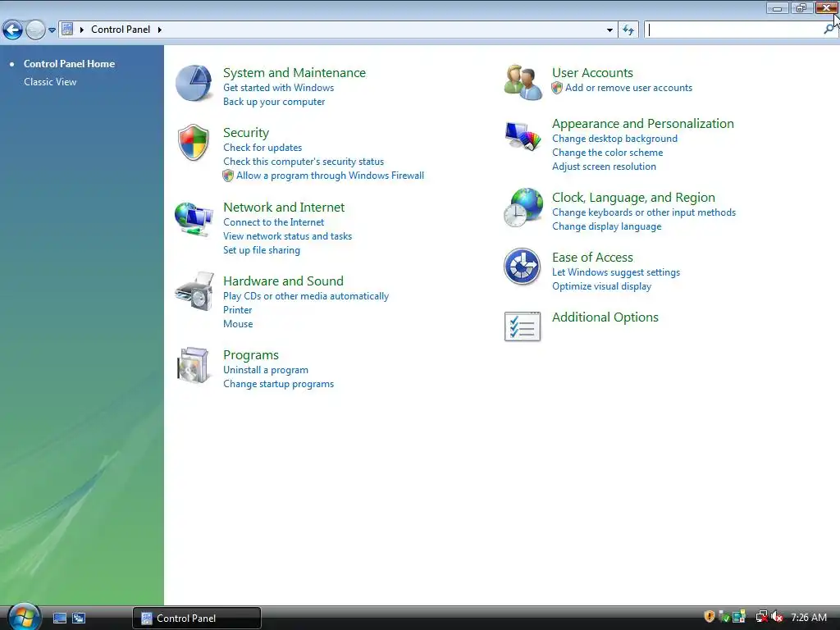The height and width of the screenshot is (630, 840).
Task: Switch to Classic View
Action: 50,82
